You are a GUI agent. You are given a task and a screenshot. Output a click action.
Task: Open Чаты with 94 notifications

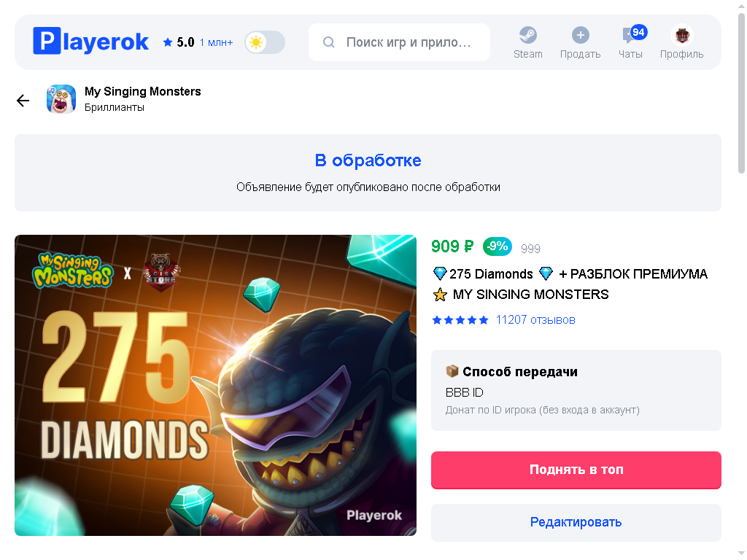(630, 42)
